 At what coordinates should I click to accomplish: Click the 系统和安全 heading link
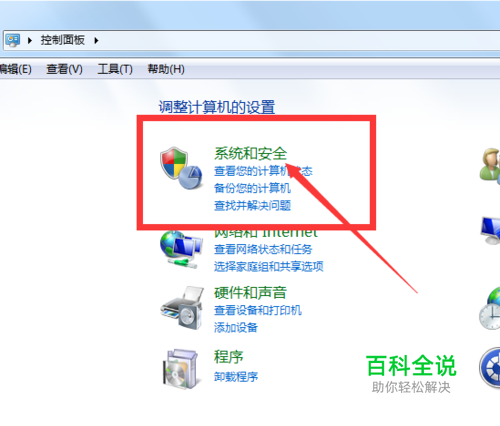(250, 153)
